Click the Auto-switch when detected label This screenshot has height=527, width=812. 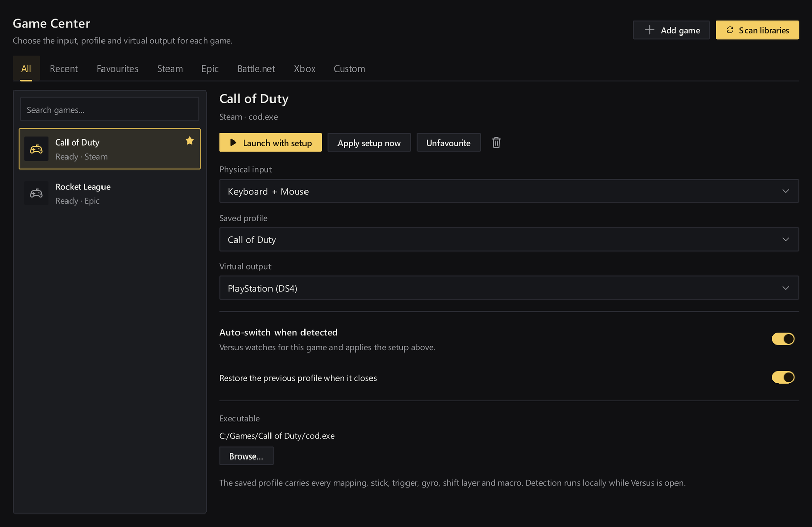point(279,332)
